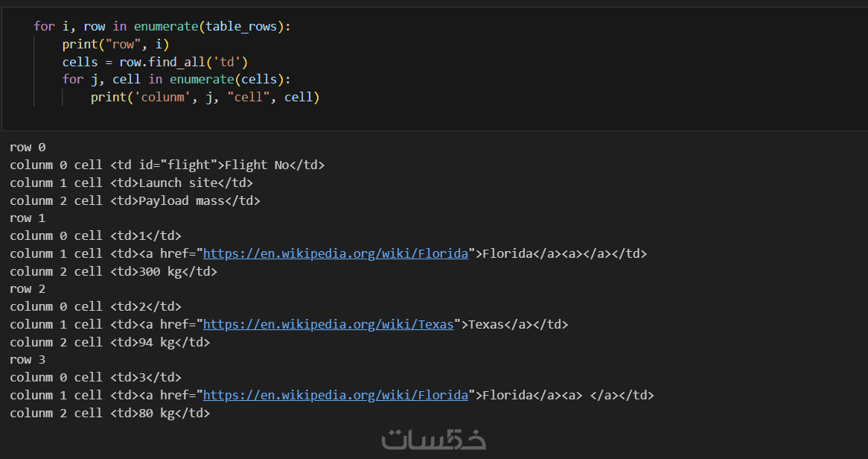Click the "row 1" output line
Viewport: 868px width, 459px height.
click(28, 218)
